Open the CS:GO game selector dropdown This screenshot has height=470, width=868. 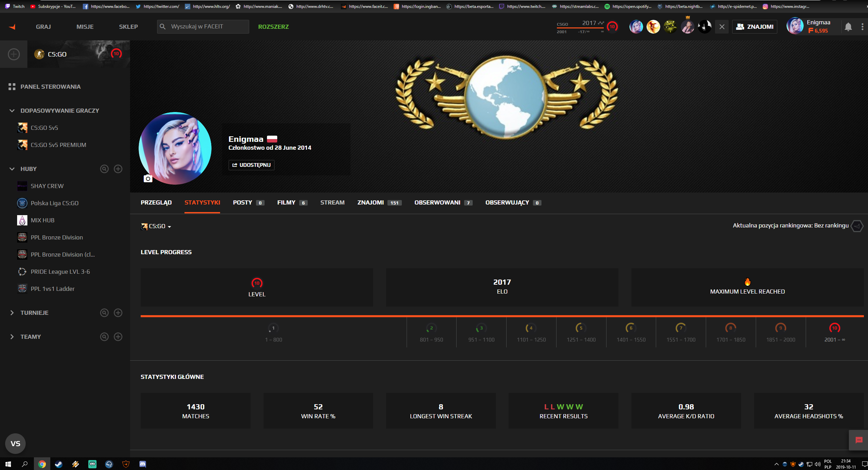156,226
